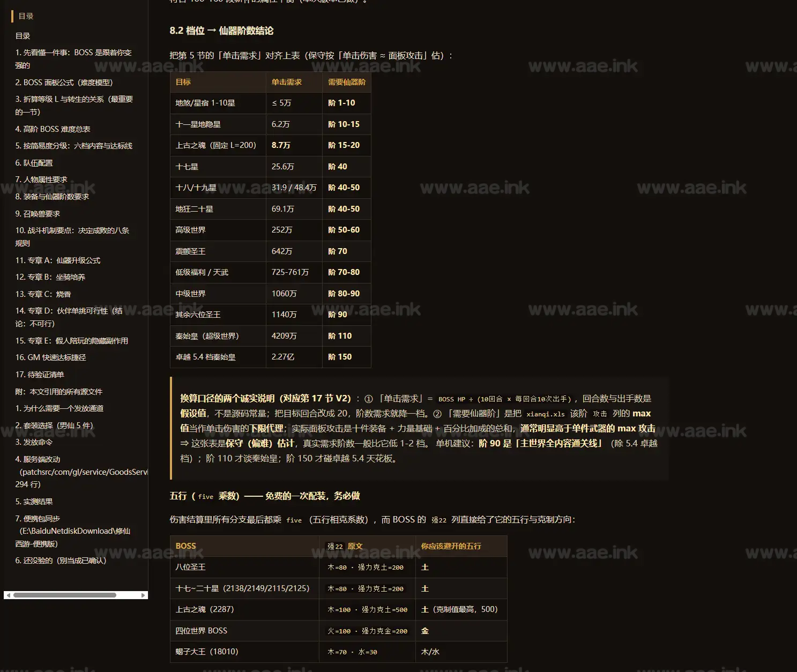Click the 目录 sidebar heading
The image size is (797, 672).
[26, 16]
